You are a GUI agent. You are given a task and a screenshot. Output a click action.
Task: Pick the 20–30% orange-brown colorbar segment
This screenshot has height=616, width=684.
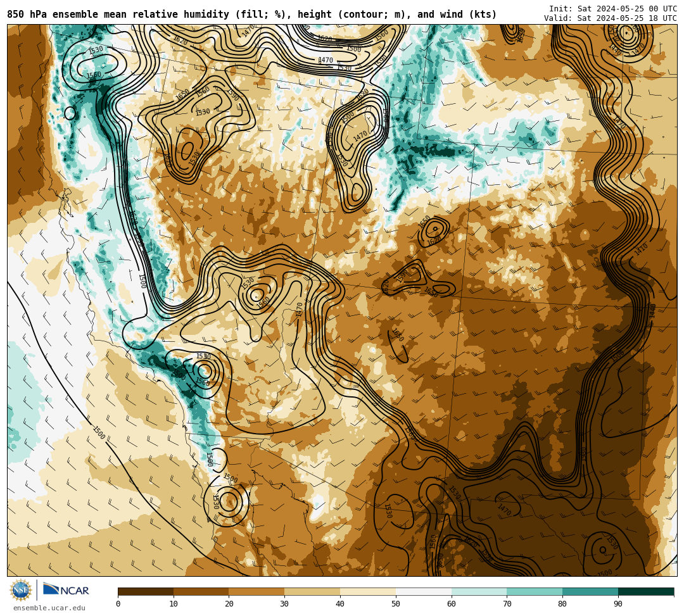[x=257, y=591]
